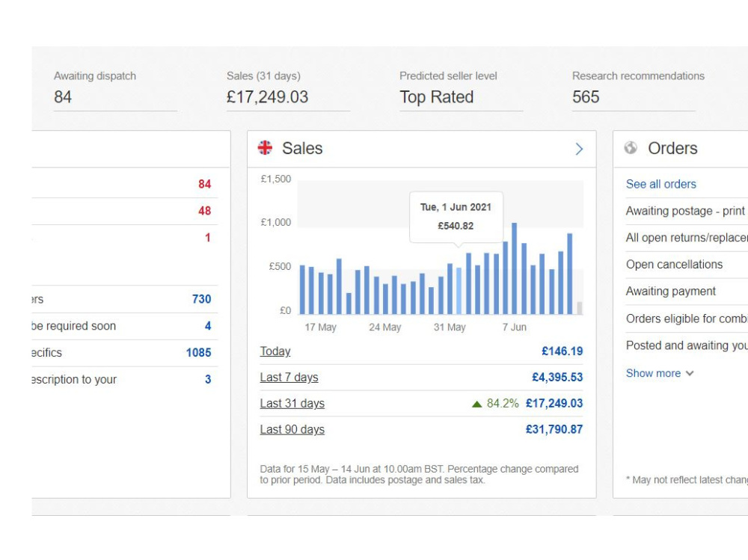The image size is (748, 560).
Task: Click the £4,395.53 sales value
Action: pos(557,378)
